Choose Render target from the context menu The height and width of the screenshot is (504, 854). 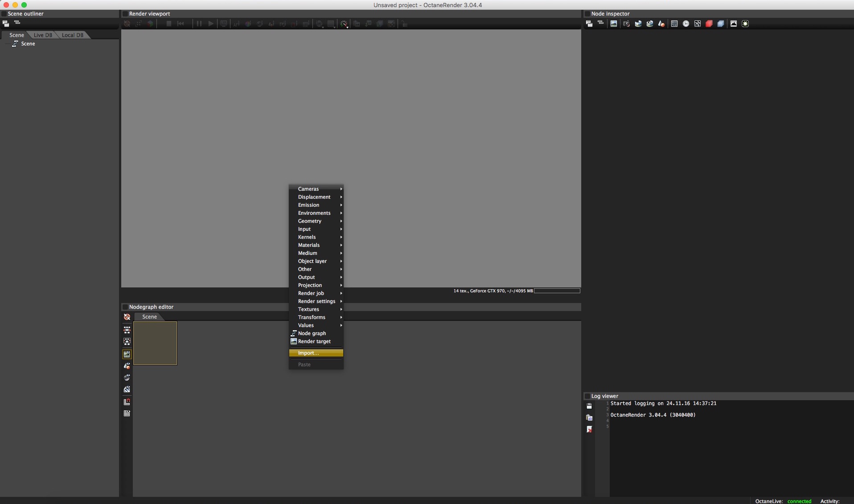(x=316, y=341)
